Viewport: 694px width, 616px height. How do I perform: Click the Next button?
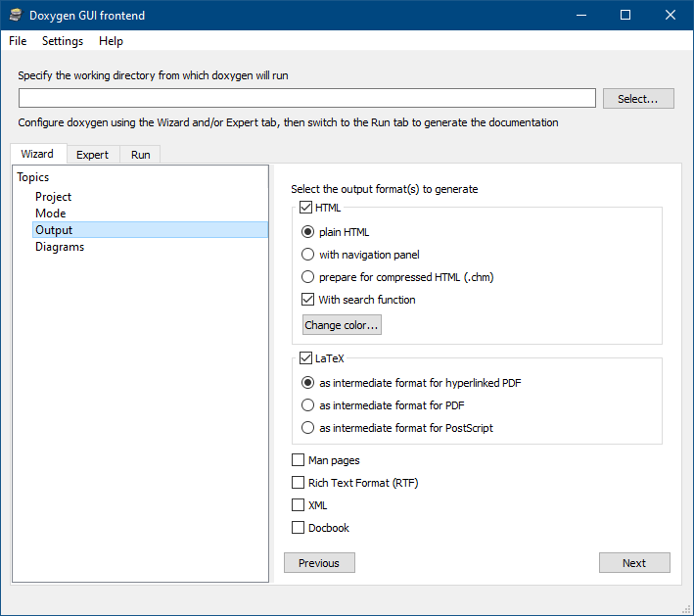click(634, 563)
